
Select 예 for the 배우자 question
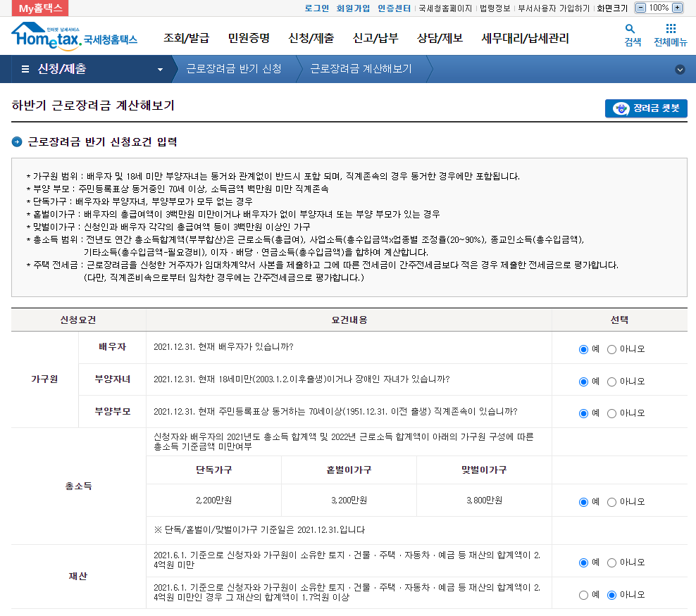583,349
